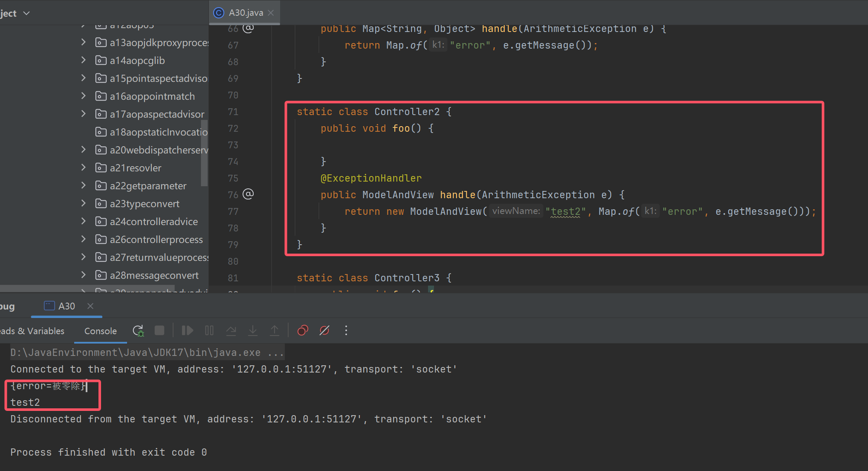Expand the a20webdispatcherservlet folder

pos(84,150)
